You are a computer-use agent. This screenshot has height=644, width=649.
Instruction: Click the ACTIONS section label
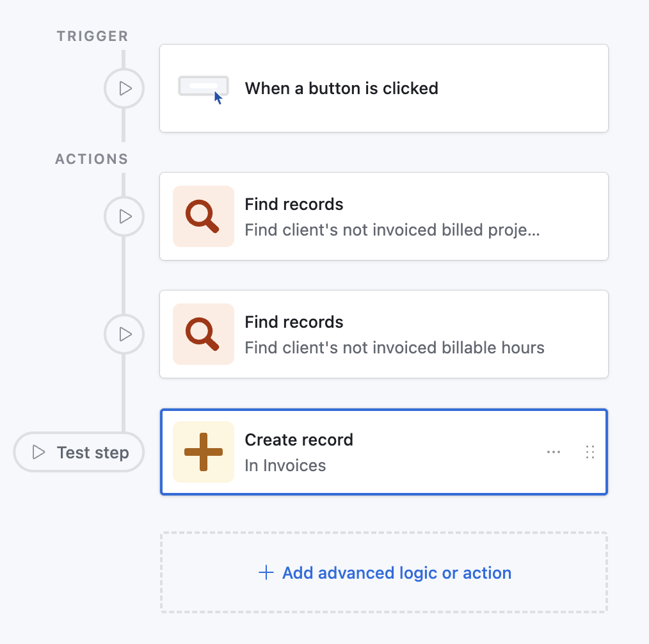[92, 159]
